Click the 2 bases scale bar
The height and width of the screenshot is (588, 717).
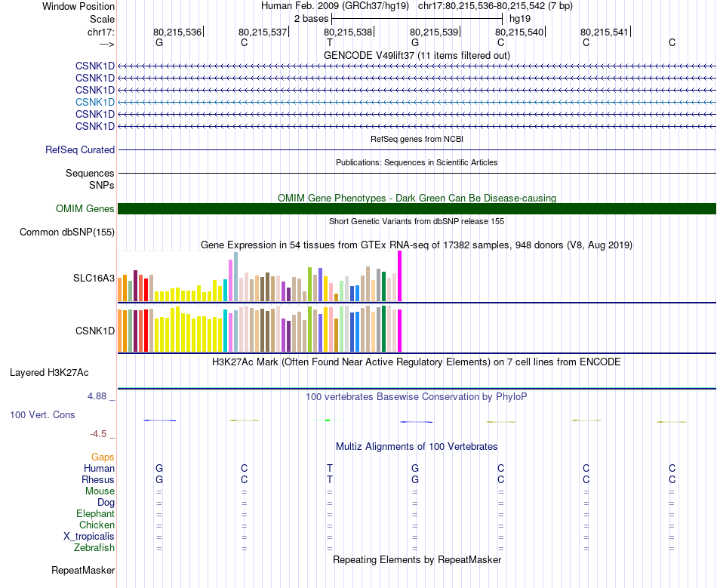(x=417, y=19)
